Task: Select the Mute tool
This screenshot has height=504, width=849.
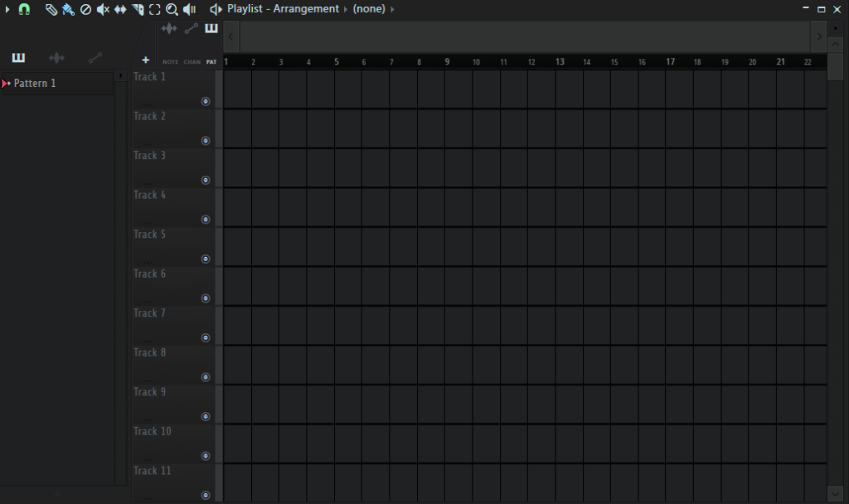Action: (x=103, y=9)
